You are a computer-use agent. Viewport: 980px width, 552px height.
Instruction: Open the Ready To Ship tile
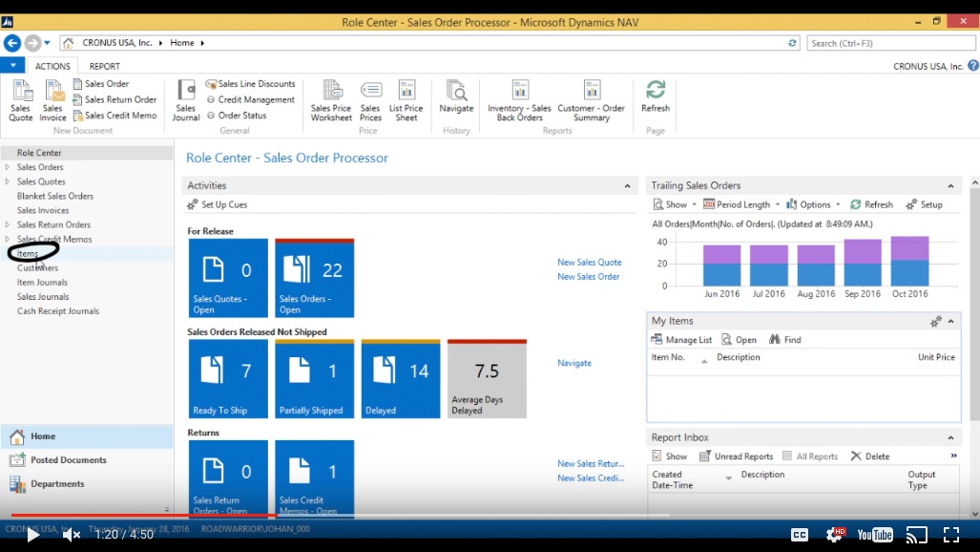click(228, 378)
